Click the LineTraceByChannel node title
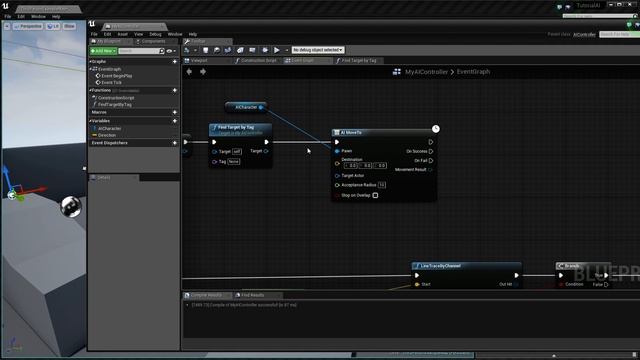Image resolution: width=640 pixels, height=360 pixels. pos(440,266)
